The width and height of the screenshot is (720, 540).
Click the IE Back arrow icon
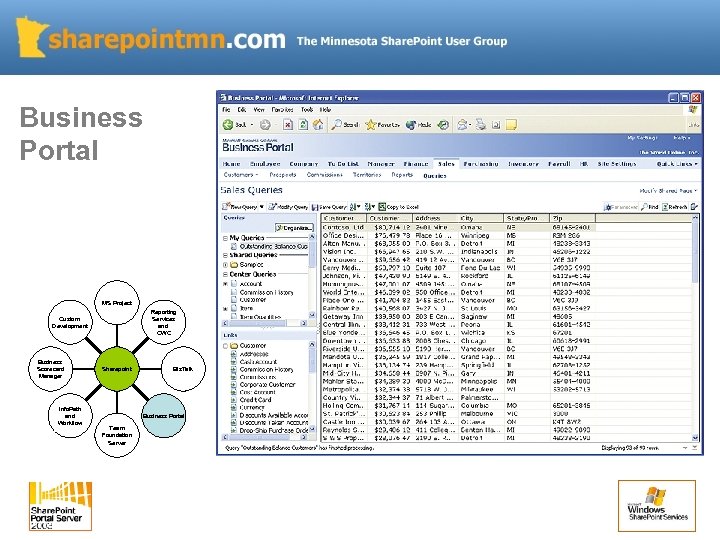[228, 124]
